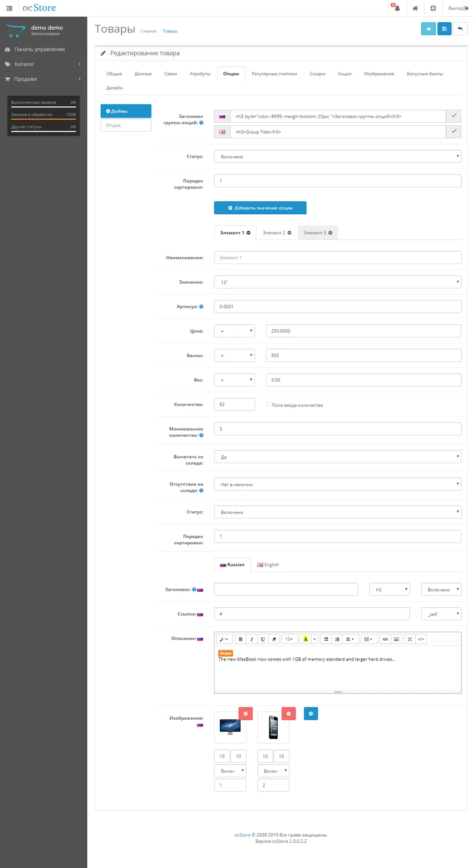Image resolution: width=475 pixels, height=868 pixels.
Task: Click 'Добавить значение опции' button
Action: tap(260, 208)
